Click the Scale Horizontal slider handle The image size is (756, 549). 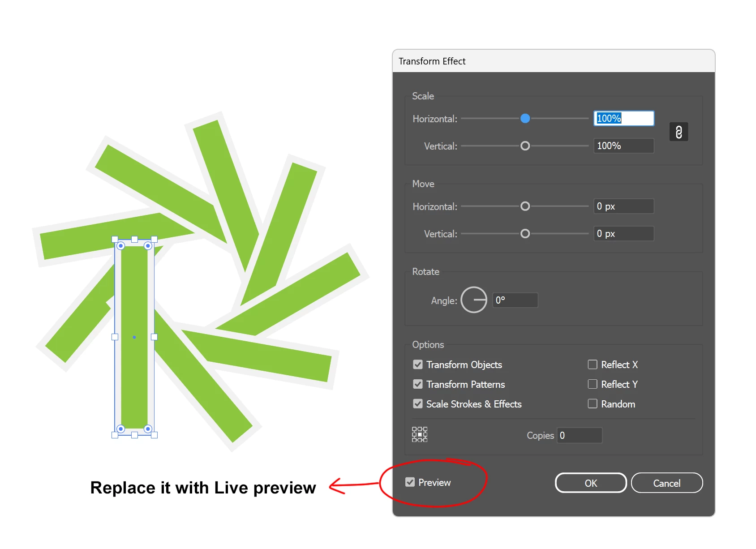click(525, 118)
